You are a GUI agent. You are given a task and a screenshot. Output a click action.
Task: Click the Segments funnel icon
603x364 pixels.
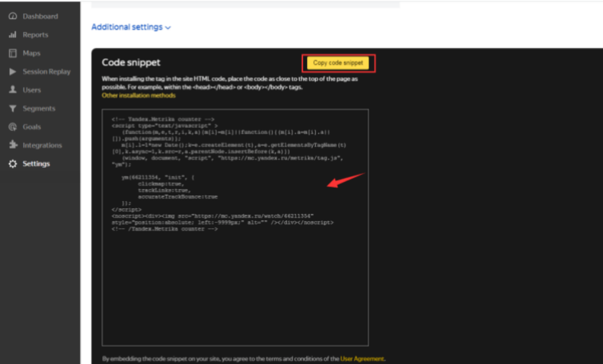[13, 109]
